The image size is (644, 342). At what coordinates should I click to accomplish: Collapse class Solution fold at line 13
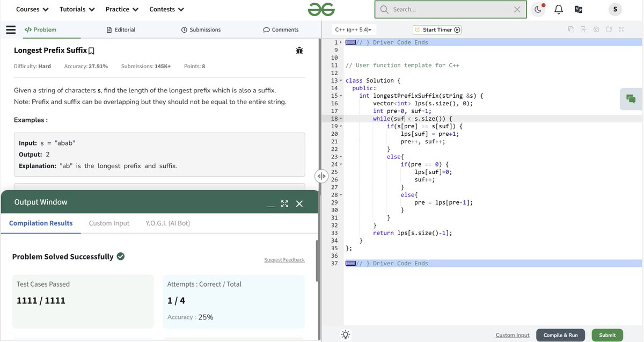[341, 81]
